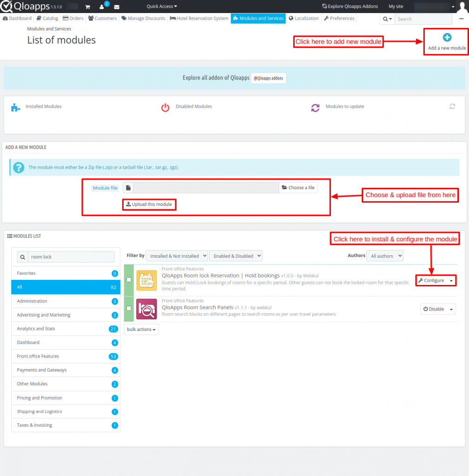Open the account dropdown arrow in header
Viewport: 469px width, 476px height.
click(453, 7)
